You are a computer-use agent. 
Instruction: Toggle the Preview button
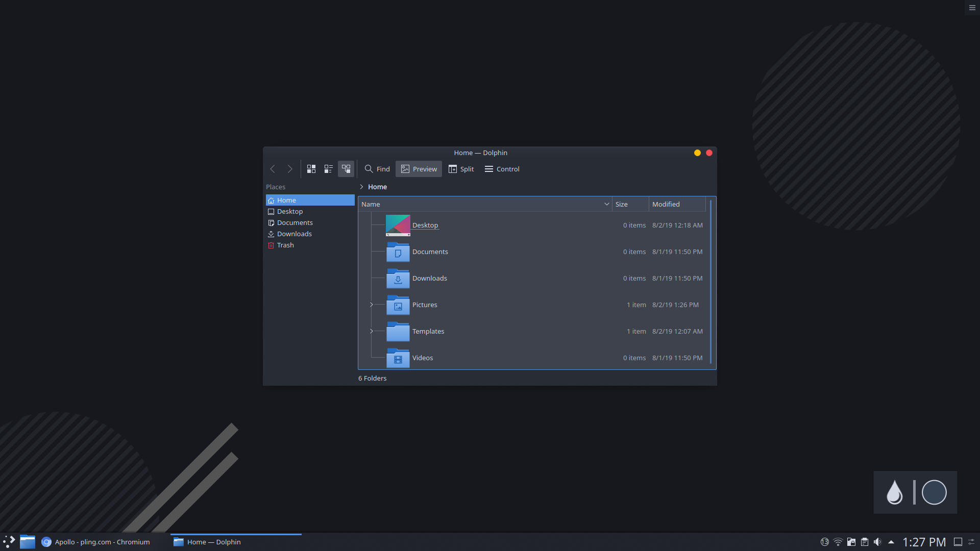pyautogui.click(x=419, y=169)
